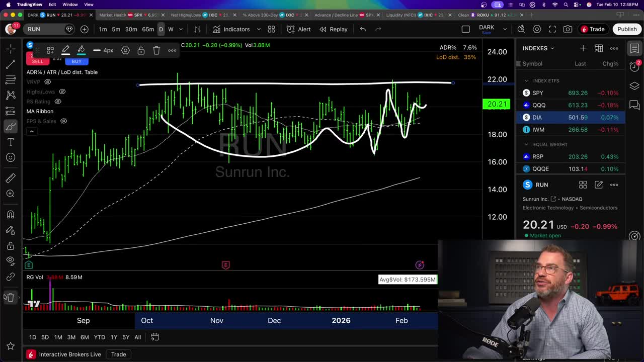Open the remove drawings trash icon

point(11,297)
